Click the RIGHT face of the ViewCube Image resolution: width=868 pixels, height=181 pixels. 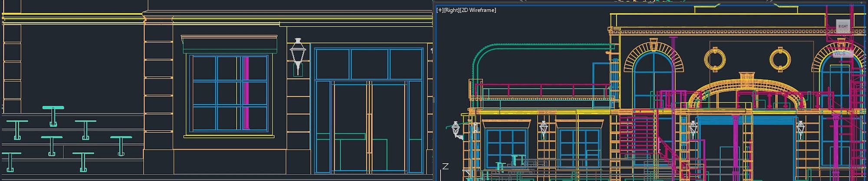843,26
